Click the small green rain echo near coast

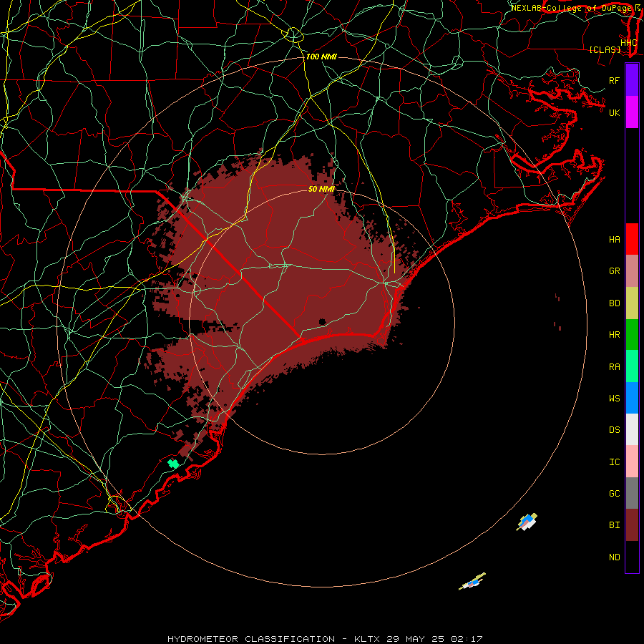coord(173,464)
